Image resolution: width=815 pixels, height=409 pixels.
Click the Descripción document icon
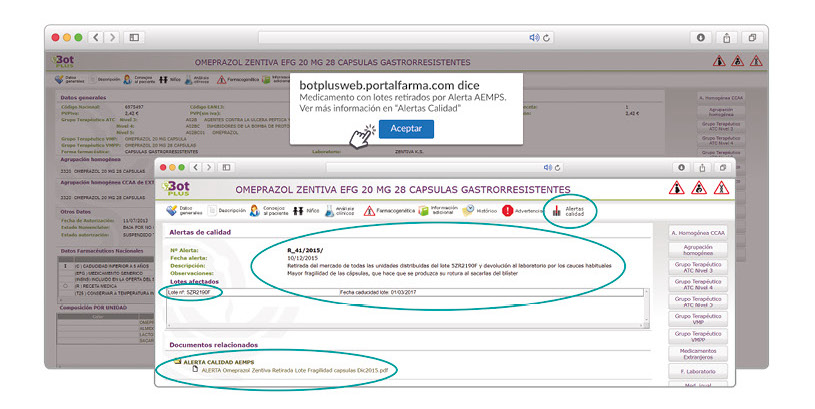212,211
